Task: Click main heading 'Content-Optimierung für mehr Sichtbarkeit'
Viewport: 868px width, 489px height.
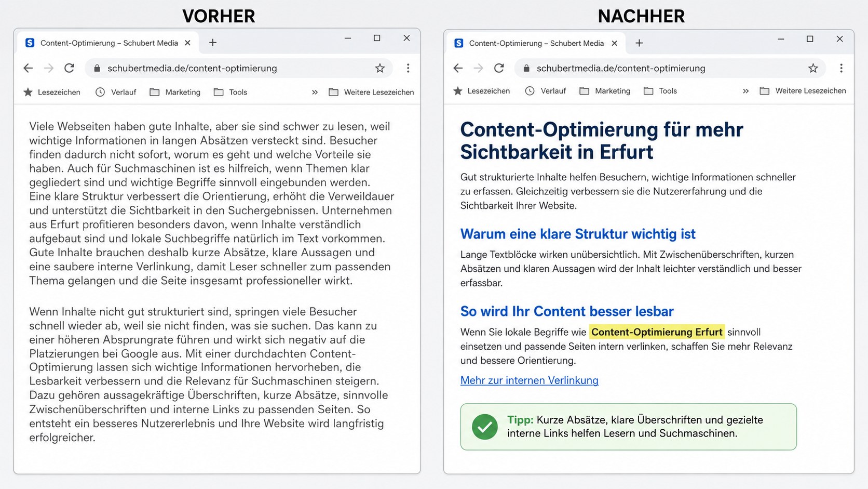Action: [x=602, y=141]
